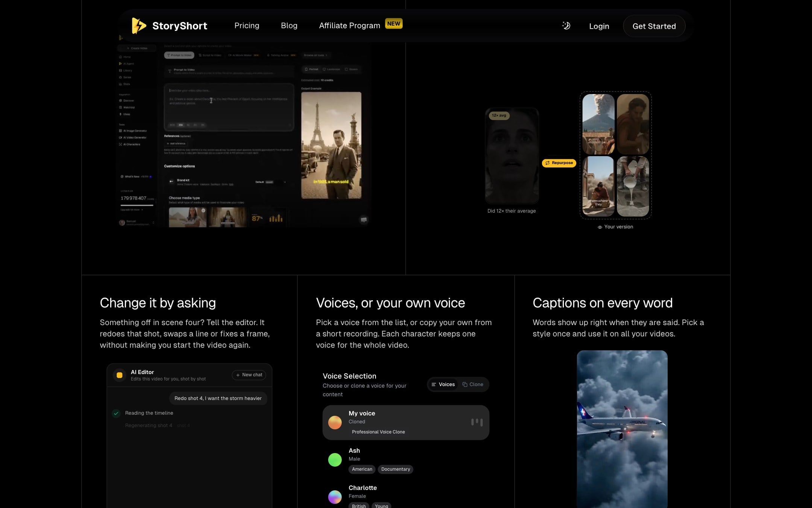This screenshot has height=508, width=812.
Task: Open the Pricing page
Action: pyautogui.click(x=247, y=26)
